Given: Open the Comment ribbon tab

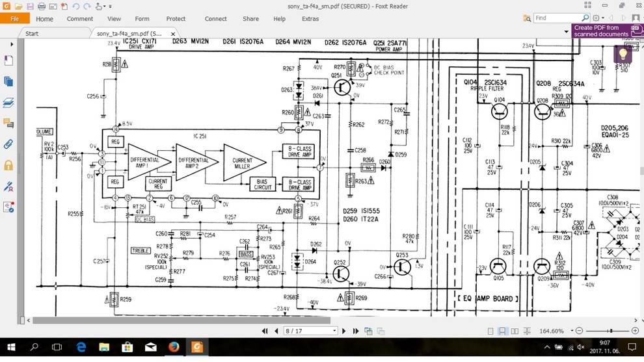Looking at the screenshot, I should coord(79,19).
